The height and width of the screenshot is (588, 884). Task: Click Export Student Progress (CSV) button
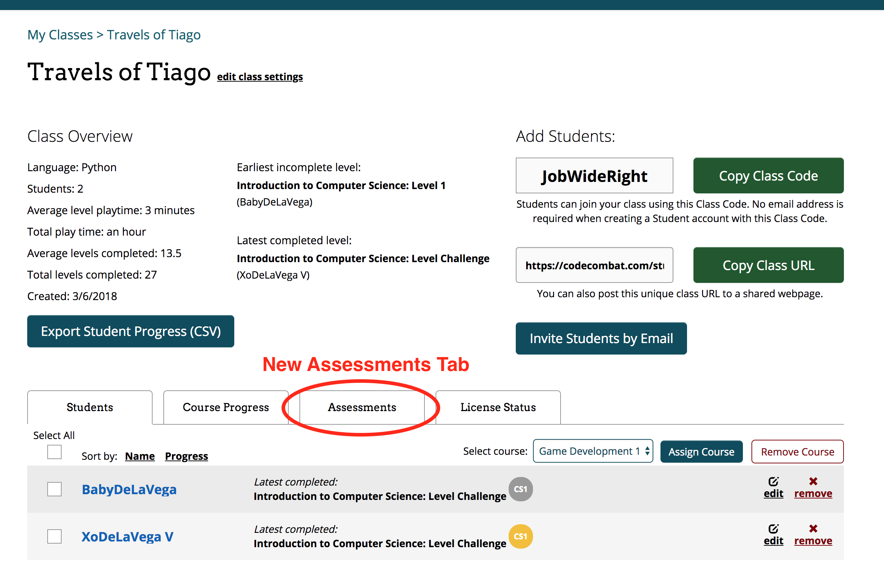click(x=130, y=331)
